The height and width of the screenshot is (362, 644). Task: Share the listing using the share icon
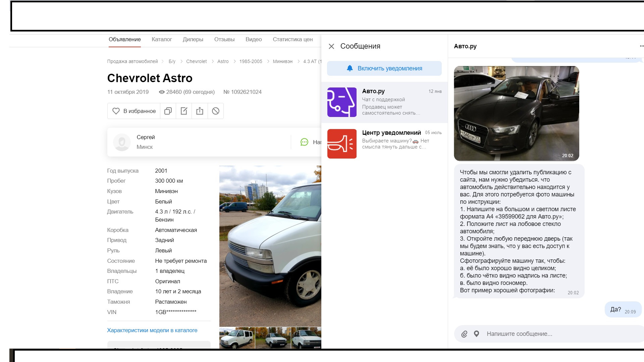[x=200, y=111]
